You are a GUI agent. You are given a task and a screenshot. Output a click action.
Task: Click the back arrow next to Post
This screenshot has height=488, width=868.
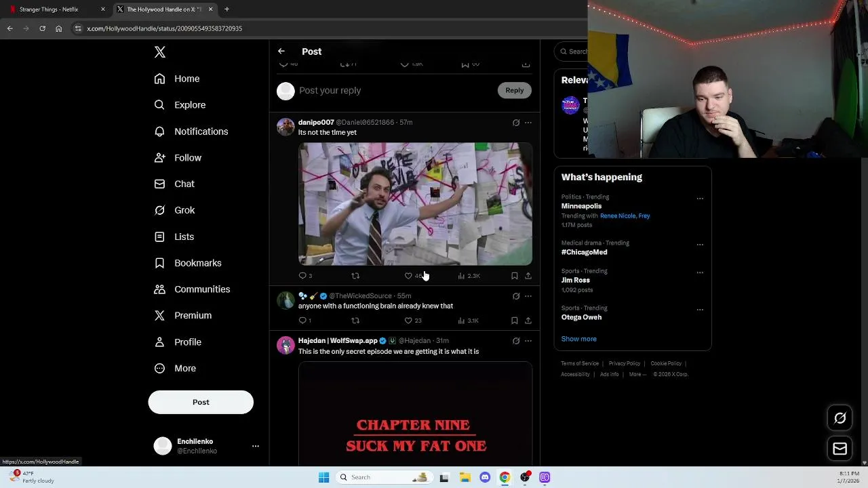point(281,52)
